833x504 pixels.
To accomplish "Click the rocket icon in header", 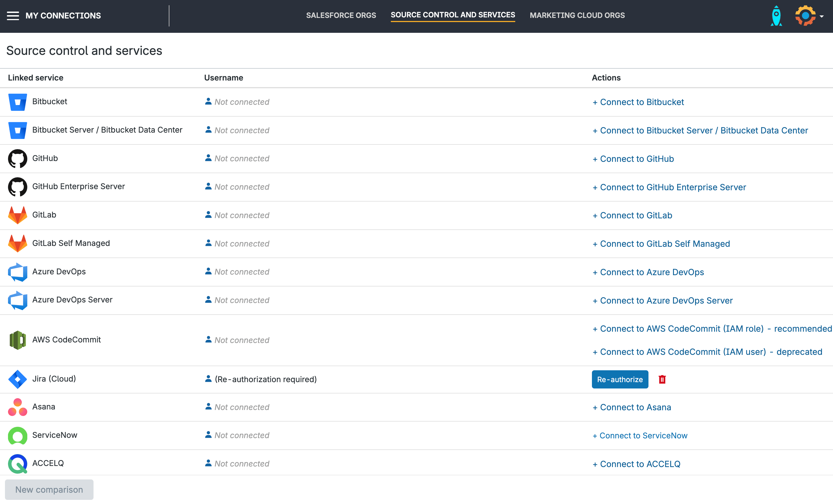I will coord(776,15).
